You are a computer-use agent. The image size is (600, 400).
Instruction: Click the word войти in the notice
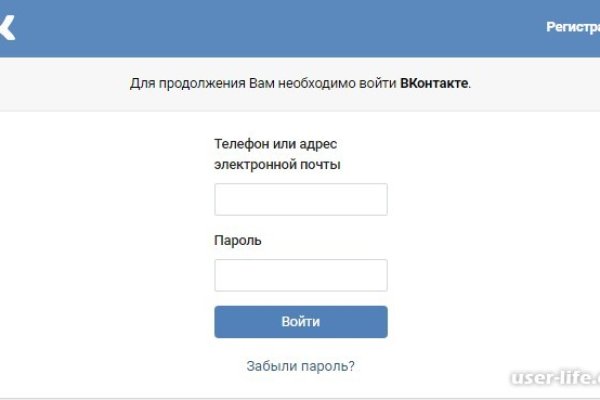pyautogui.click(x=379, y=83)
